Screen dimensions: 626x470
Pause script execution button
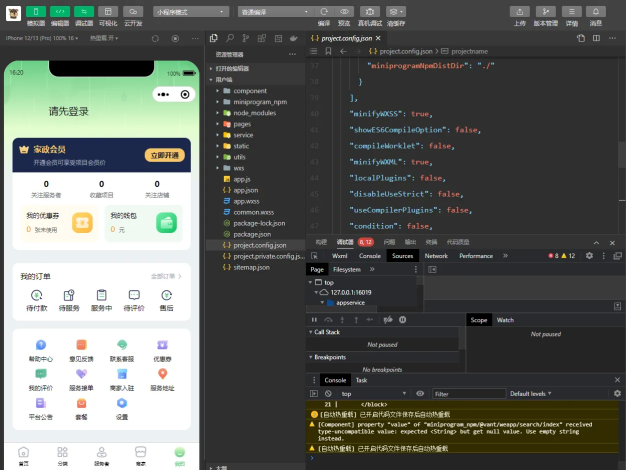pyautogui.click(x=314, y=319)
